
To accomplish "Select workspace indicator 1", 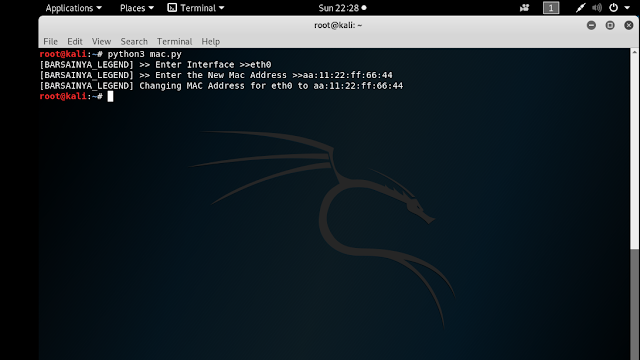I will coord(551,8).
